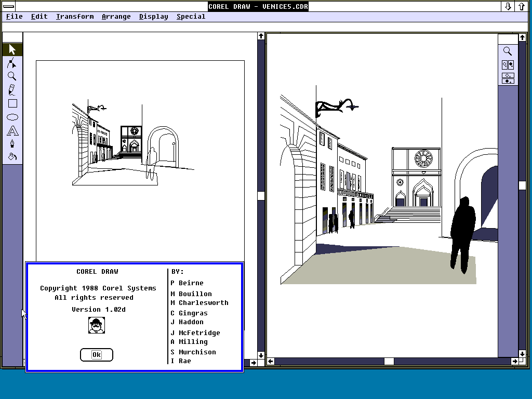This screenshot has width=532, height=399.
Task: Click the name 'M Charlesworth' in credits
Action: click(199, 303)
